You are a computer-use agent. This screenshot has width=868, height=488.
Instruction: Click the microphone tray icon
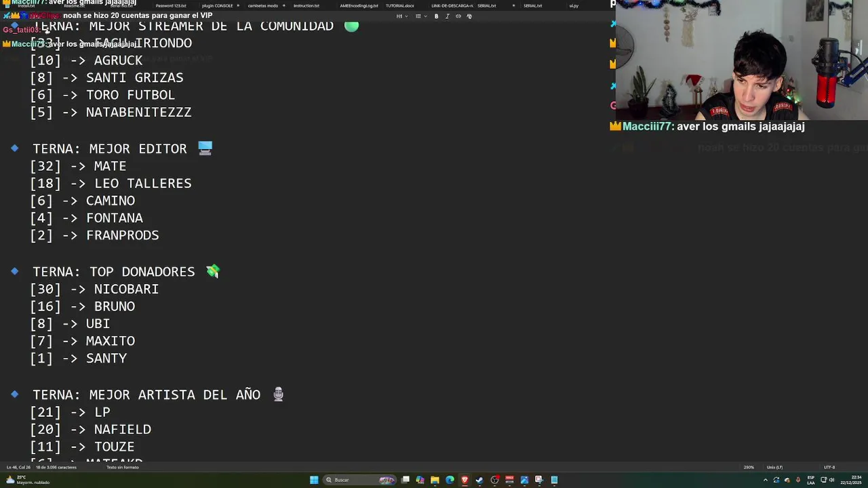click(x=798, y=480)
